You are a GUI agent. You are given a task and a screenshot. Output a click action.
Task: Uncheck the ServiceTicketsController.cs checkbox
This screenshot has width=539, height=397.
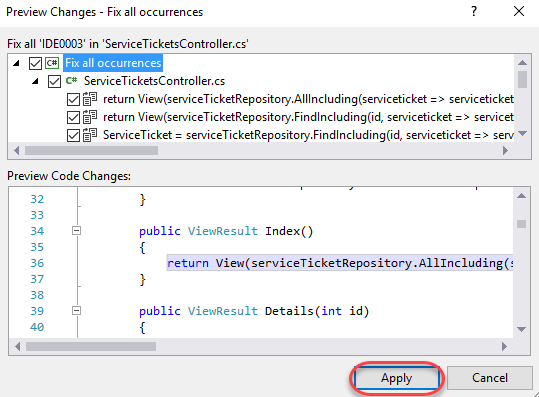(x=54, y=81)
